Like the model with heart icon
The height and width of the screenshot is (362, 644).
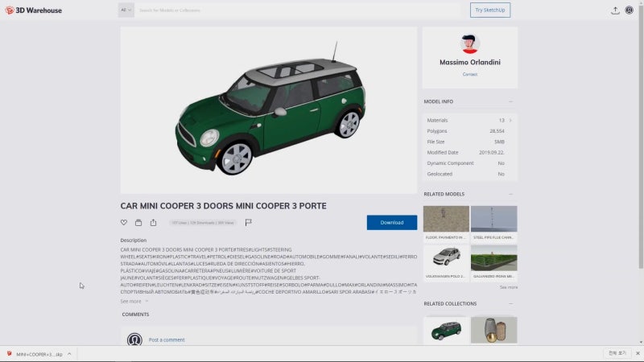(x=124, y=223)
